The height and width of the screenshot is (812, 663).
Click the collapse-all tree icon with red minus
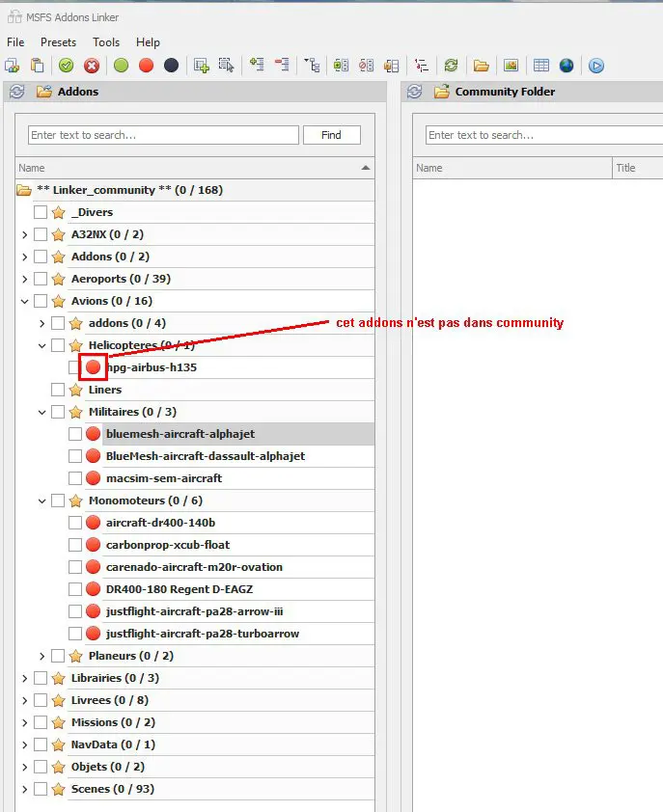tap(282, 65)
